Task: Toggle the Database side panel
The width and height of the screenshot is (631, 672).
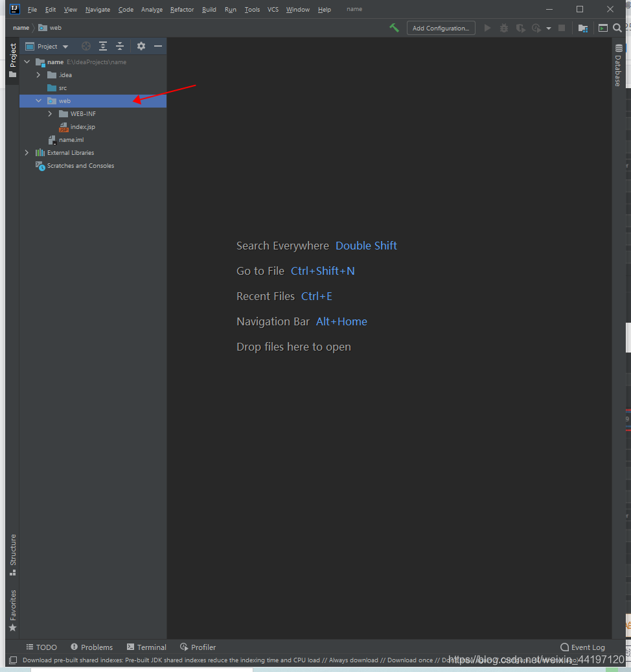Action: coord(619,65)
